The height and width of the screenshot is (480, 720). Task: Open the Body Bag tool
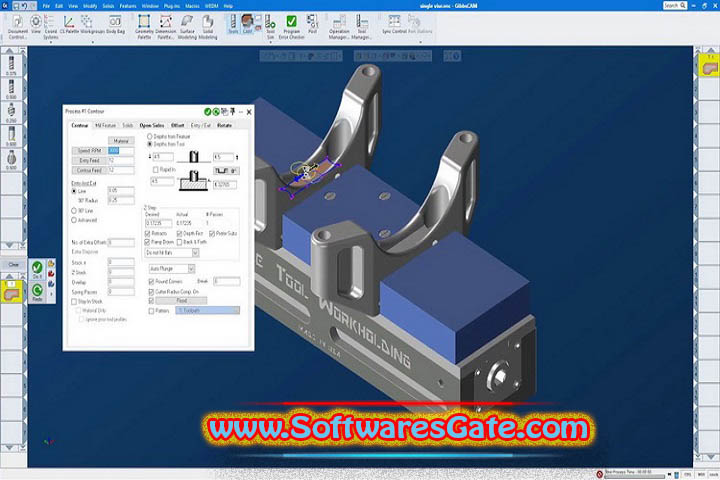[115, 24]
